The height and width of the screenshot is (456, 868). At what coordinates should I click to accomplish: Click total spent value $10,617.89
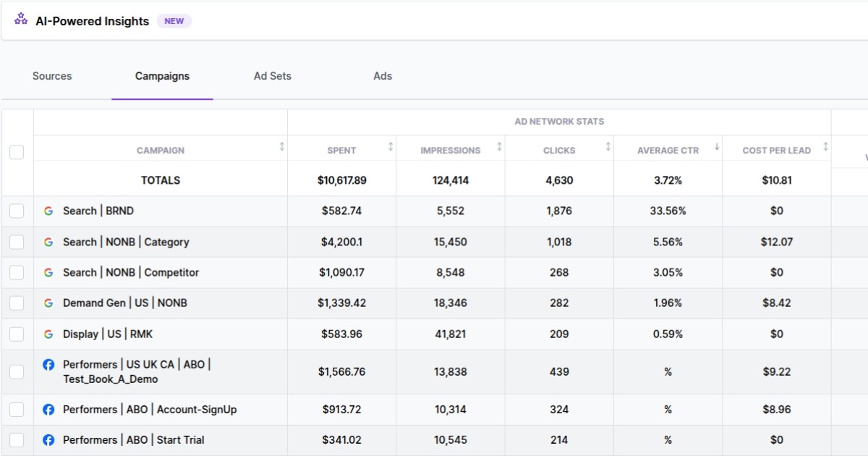tap(341, 180)
